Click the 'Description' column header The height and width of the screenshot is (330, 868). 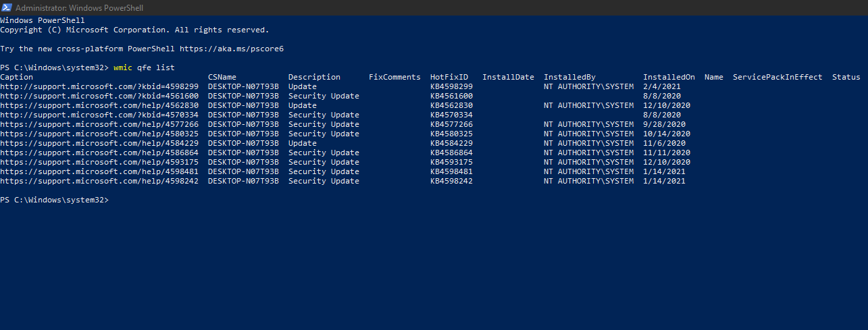point(314,77)
